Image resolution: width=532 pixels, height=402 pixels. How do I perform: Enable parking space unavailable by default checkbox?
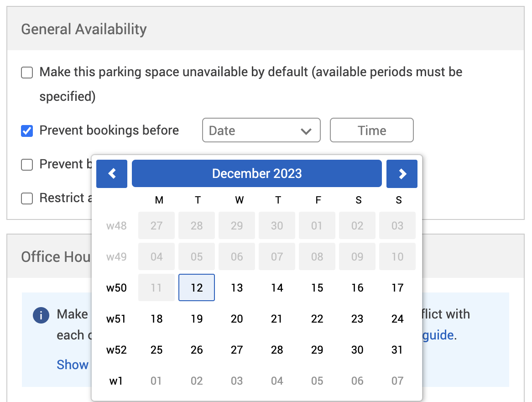click(27, 73)
